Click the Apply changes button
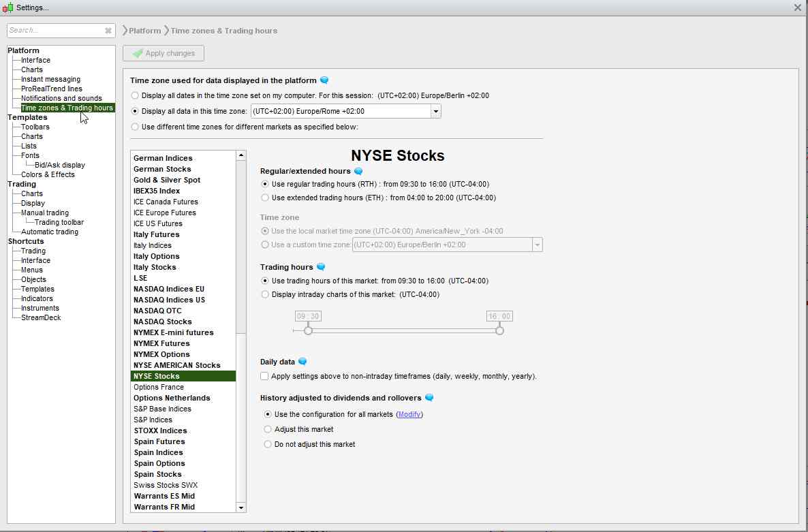The height and width of the screenshot is (532, 808). [164, 53]
